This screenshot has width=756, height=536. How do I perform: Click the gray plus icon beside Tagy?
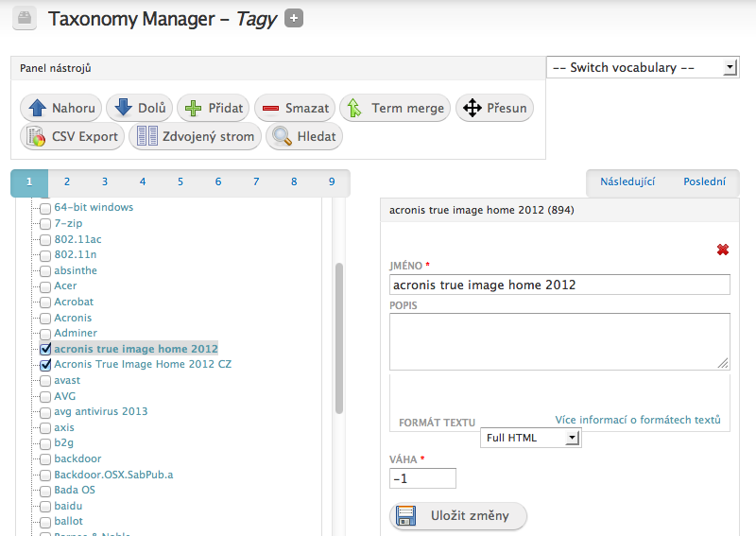[294, 19]
